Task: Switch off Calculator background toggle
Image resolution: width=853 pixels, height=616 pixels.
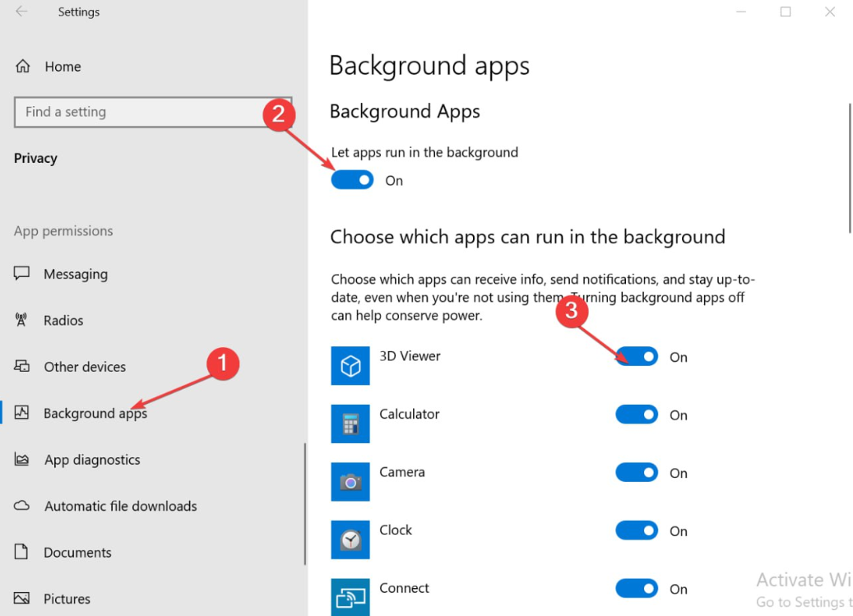Action: tap(637, 415)
